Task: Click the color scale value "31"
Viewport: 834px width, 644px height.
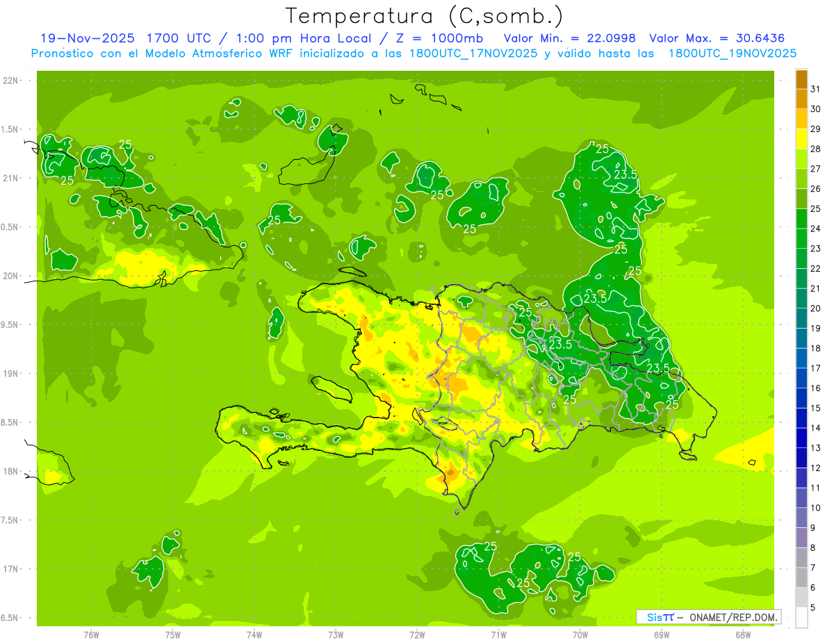Action: pos(815,88)
